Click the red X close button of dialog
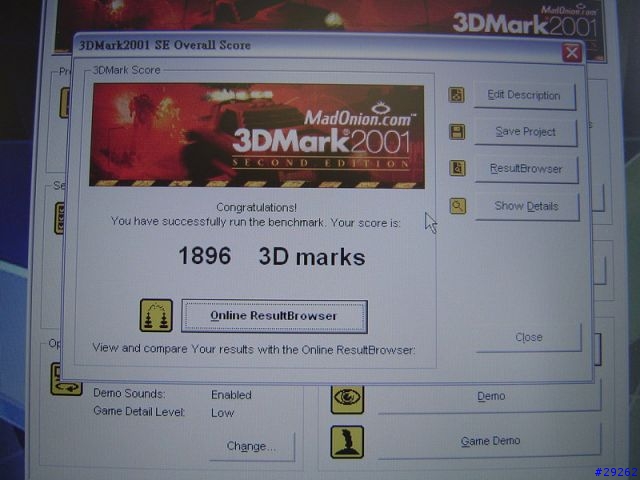Screen dimensions: 640x480 tap(571, 53)
